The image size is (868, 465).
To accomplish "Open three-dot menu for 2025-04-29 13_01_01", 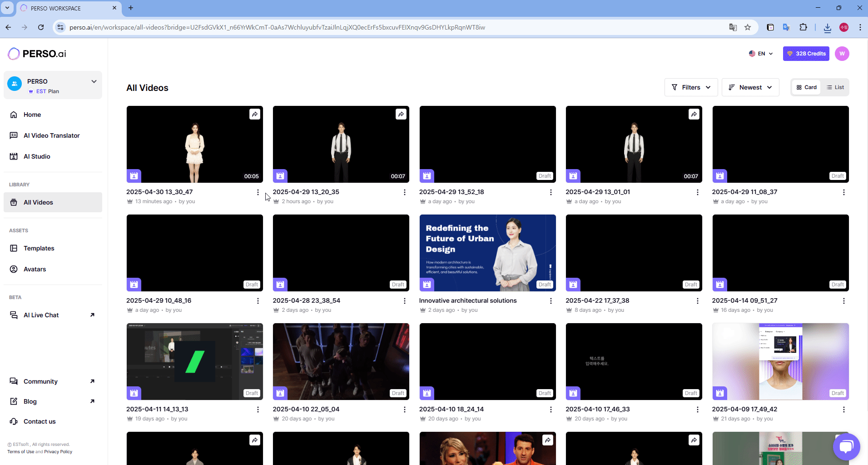I will click(698, 192).
